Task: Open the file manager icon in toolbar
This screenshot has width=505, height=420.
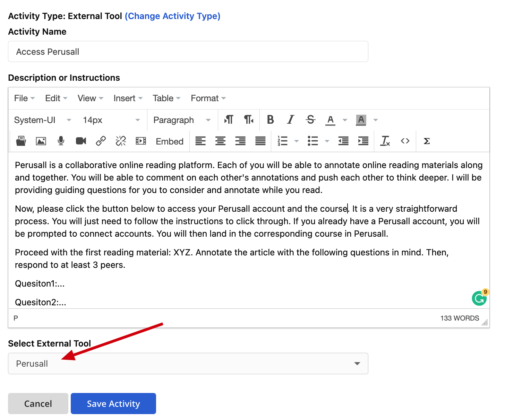Action: point(21,141)
